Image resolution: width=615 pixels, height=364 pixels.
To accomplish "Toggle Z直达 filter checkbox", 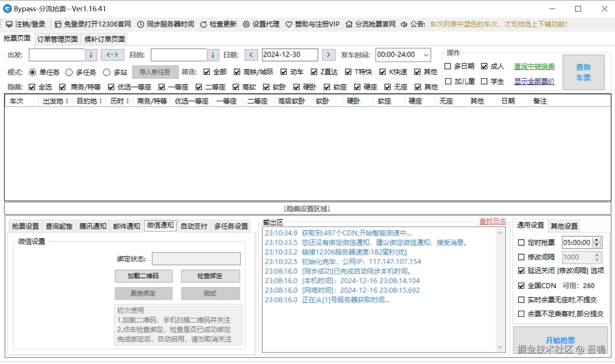I will (314, 72).
